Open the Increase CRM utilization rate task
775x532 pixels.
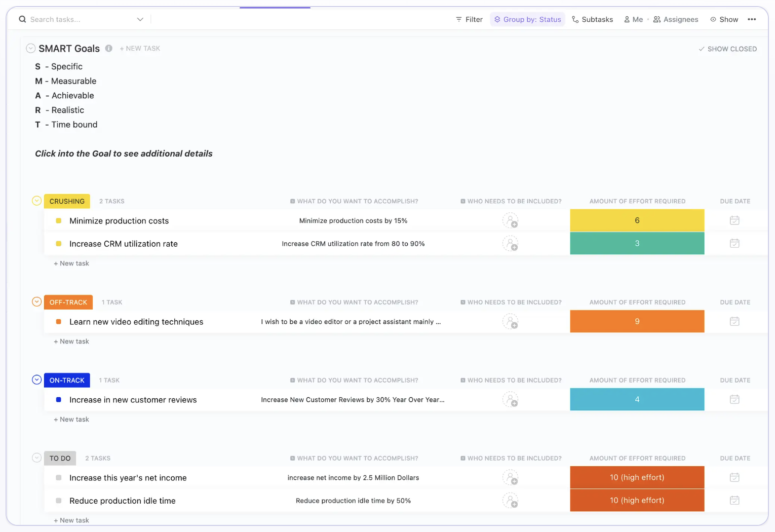(x=124, y=244)
